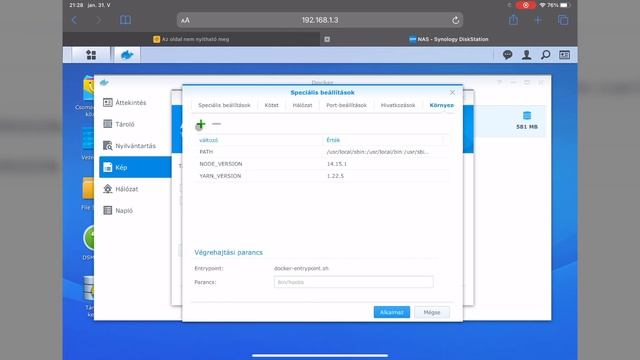Click the 581 MB image size icon
Image resolution: width=640 pixels, height=360 pixels.
click(x=527, y=116)
